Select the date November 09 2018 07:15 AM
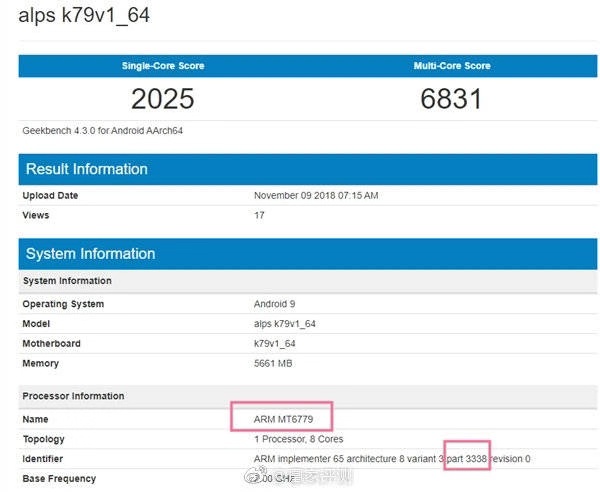 point(316,195)
